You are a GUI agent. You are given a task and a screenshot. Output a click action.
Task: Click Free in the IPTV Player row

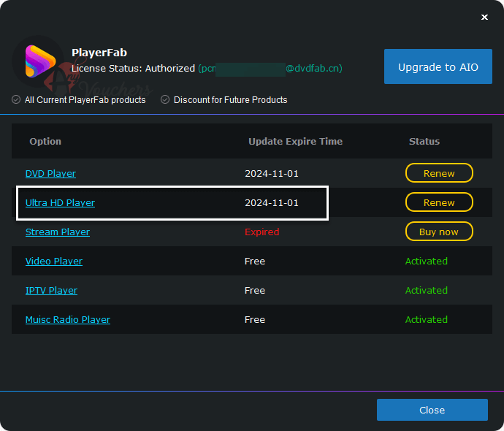[x=255, y=291]
